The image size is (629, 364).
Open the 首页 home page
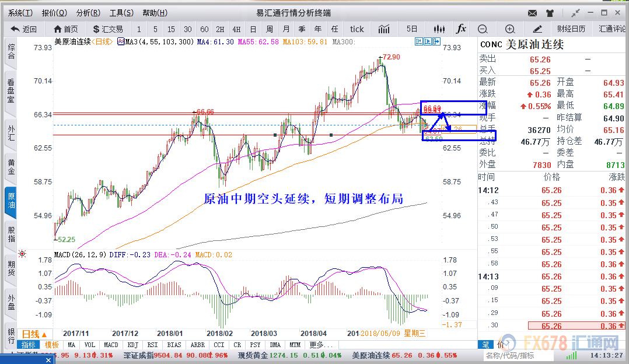[66, 29]
